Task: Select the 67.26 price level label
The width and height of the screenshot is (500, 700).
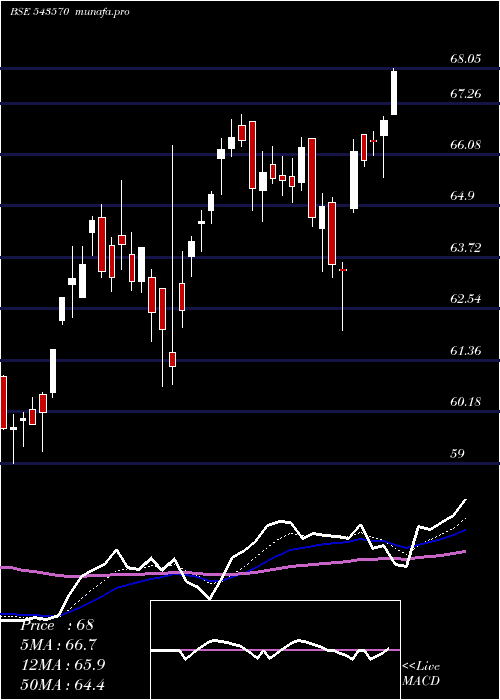Action: [x=466, y=93]
